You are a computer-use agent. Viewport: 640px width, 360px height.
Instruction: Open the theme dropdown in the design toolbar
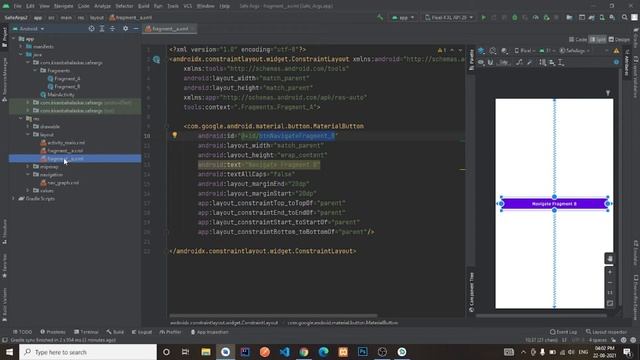click(575, 51)
